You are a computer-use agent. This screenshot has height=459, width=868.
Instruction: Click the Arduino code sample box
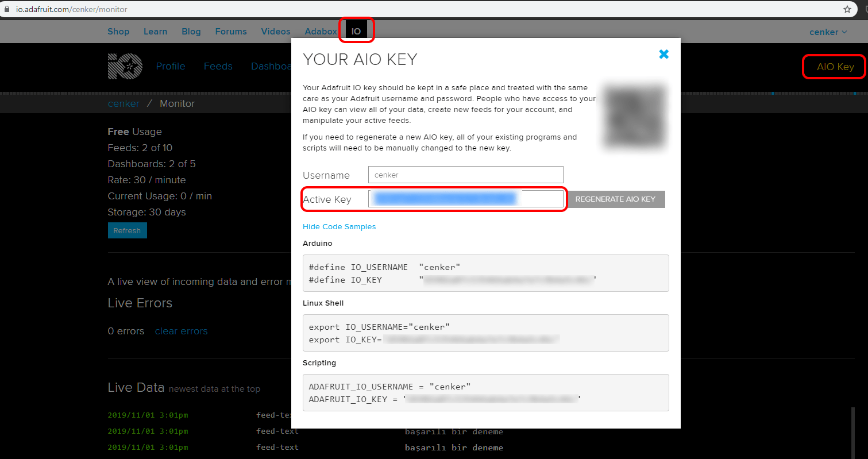pos(486,273)
